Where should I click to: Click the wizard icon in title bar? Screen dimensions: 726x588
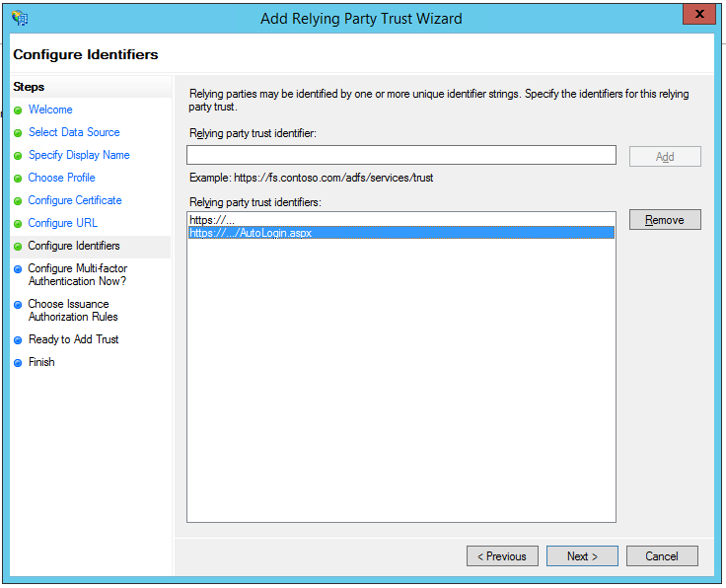20,18
